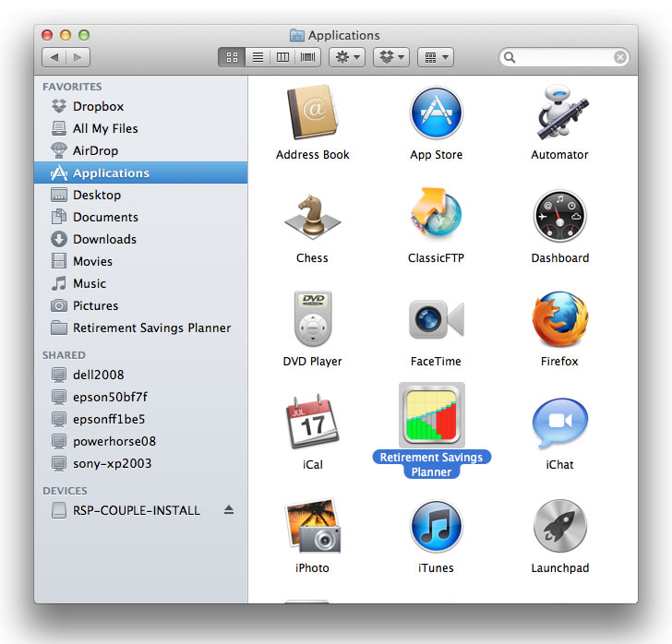Eject the RSP-COUPLE-INSTALL volume

click(x=229, y=510)
